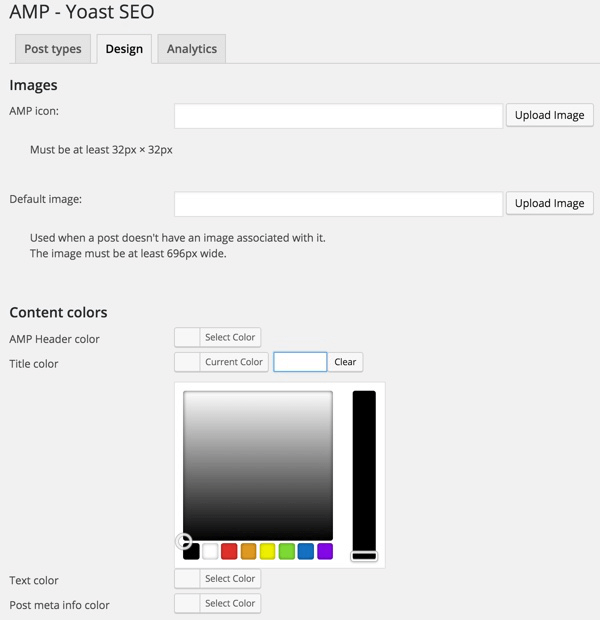Click the Current Color button for Title color

click(x=234, y=362)
